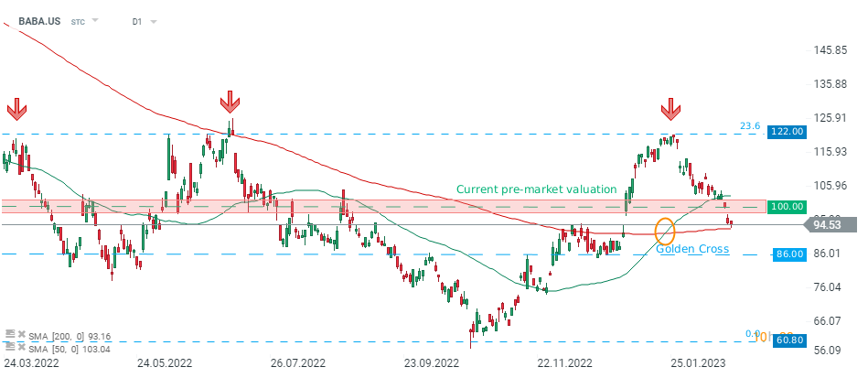Click the D1 timeframe label
This screenshot has width=868, height=378.
click(136, 22)
